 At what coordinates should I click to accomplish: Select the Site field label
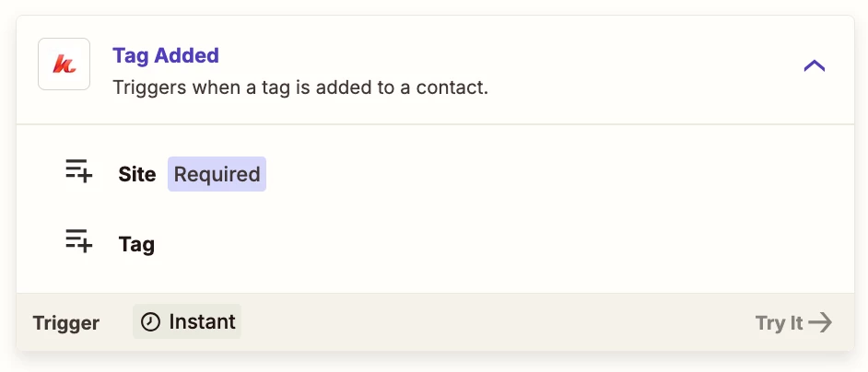coord(136,174)
